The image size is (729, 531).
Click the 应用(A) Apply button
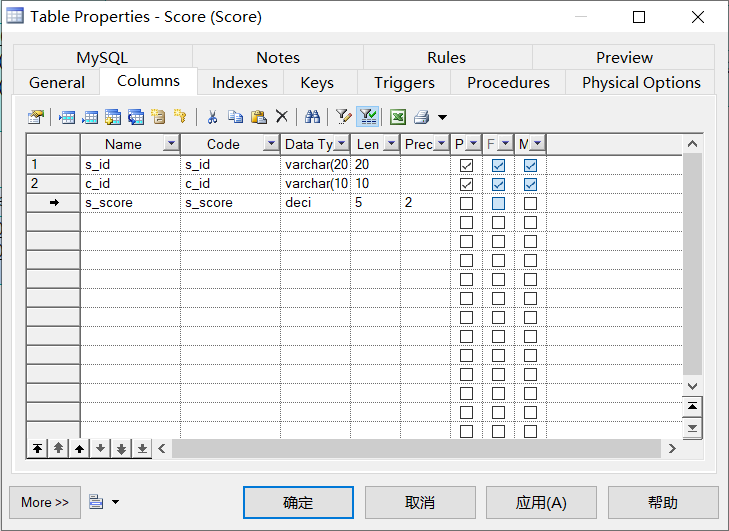click(x=541, y=502)
